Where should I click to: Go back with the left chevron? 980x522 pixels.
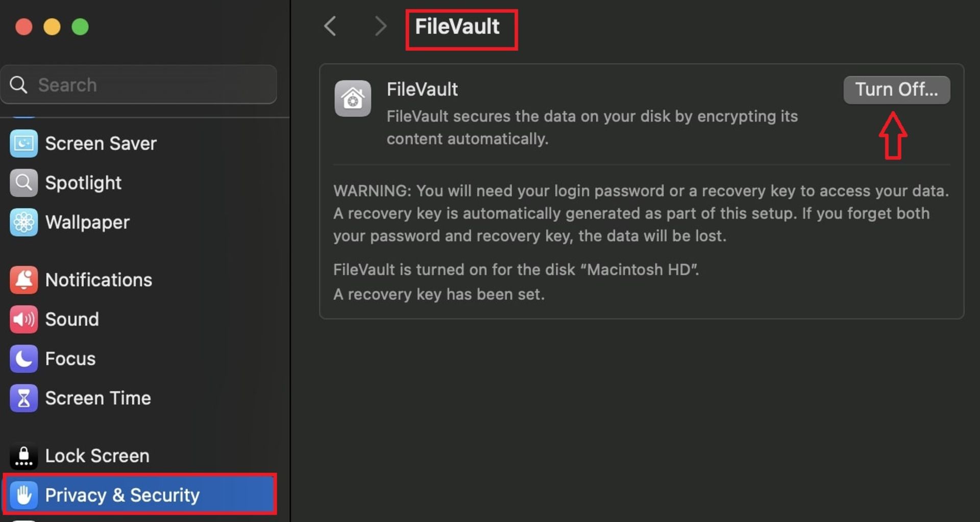click(x=330, y=26)
